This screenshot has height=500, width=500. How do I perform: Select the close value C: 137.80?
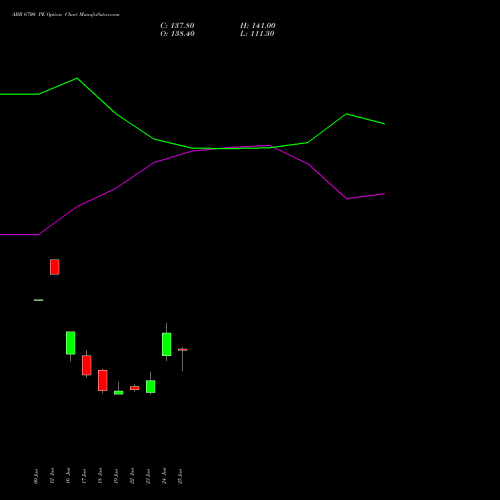[177, 26]
